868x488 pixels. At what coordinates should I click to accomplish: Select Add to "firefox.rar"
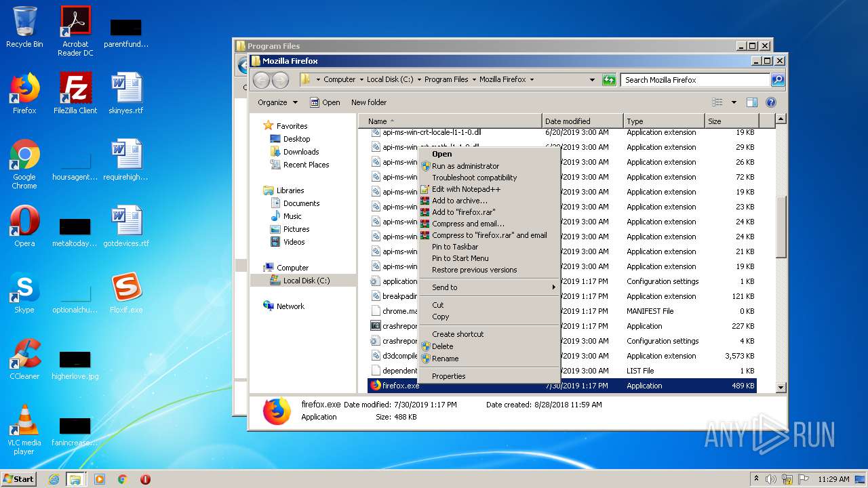pos(489,212)
